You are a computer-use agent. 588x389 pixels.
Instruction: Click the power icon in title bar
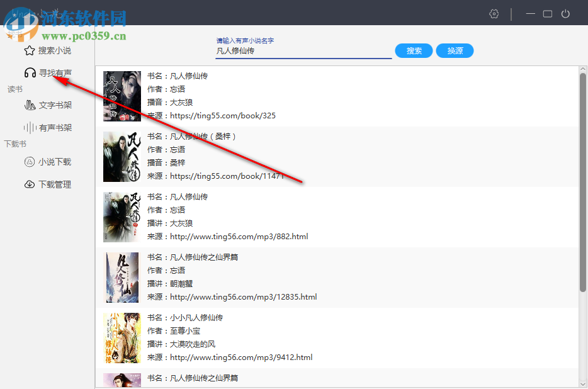point(565,13)
